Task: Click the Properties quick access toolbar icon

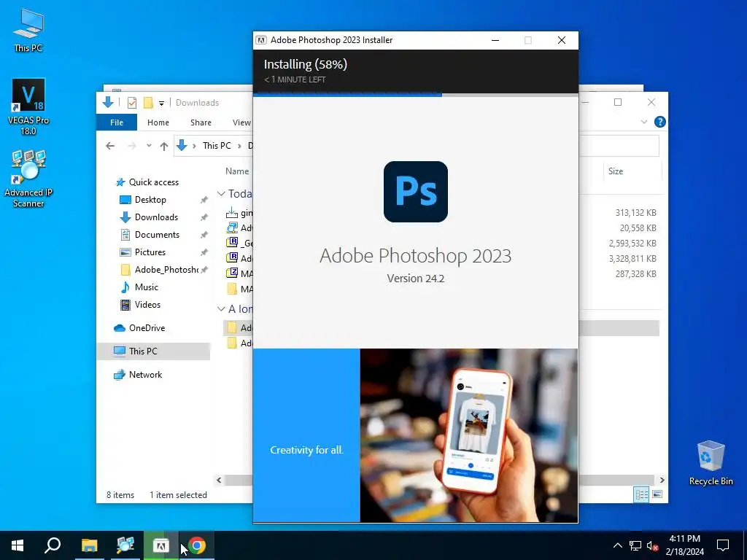Action: [132, 102]
